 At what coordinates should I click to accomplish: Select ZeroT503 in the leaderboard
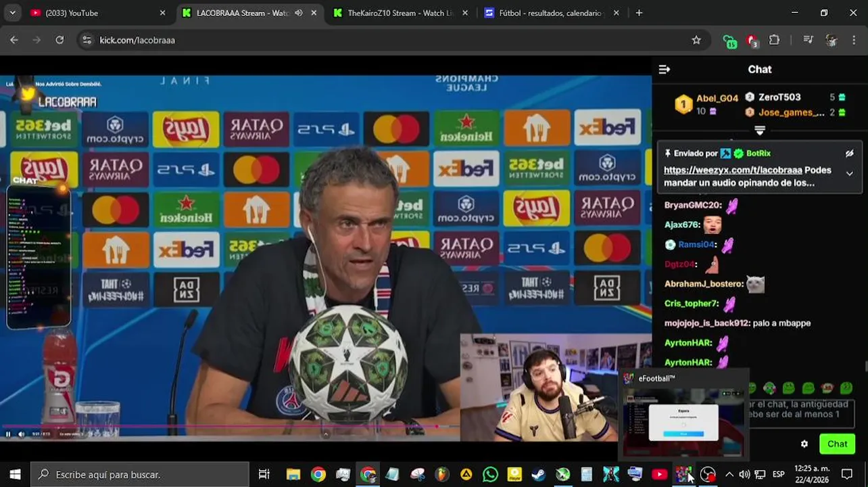click(779, 97)
